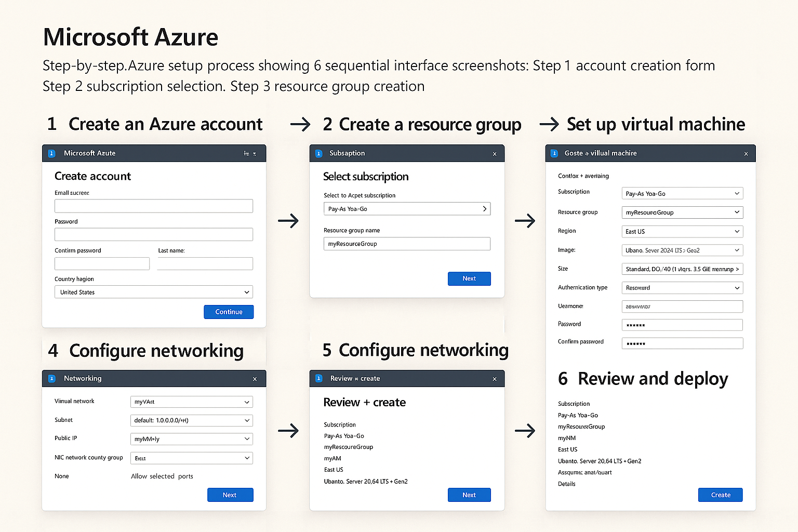This screenshot has width=798, height=532.
Task: Open the Select subscription Pay-As-You-Go selector
Action: [407, 209]
